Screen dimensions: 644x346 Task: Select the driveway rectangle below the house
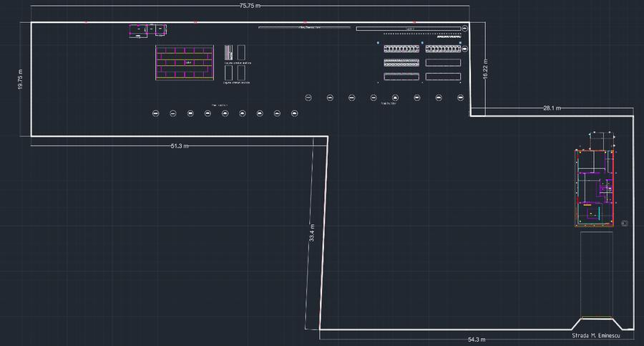(596, 274)
